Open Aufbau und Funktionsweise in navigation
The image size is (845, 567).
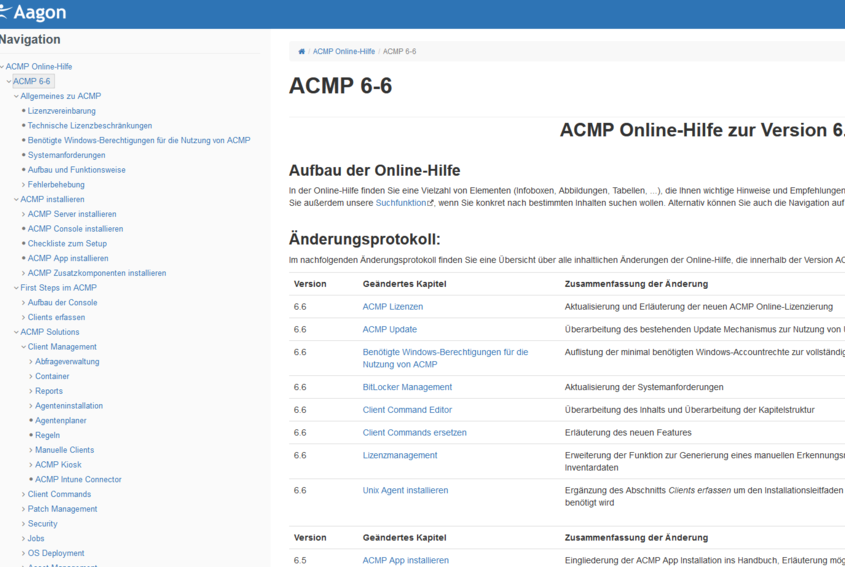click(77, 170)
